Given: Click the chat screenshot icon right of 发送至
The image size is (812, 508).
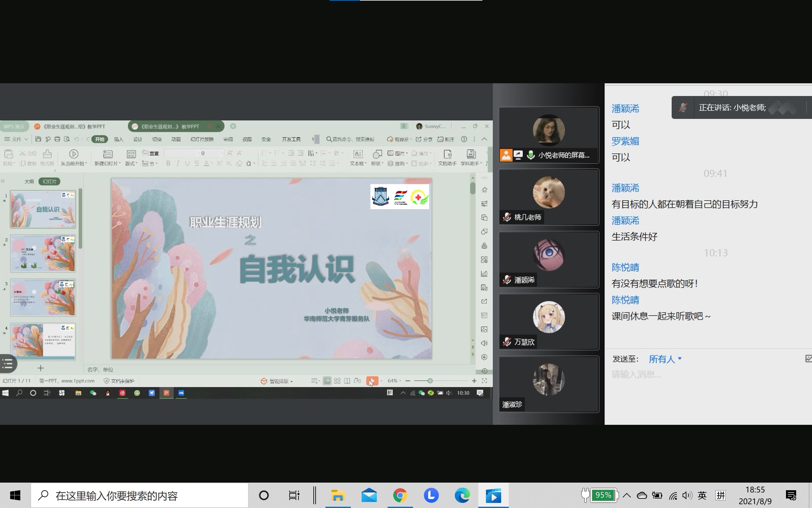Looking at the screenshot, I should [808, 359].
